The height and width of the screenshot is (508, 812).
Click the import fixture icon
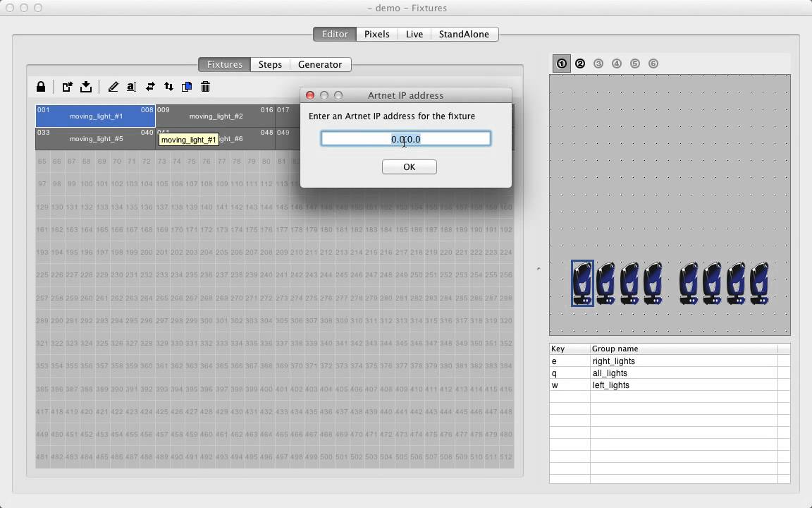click(68, 87)
